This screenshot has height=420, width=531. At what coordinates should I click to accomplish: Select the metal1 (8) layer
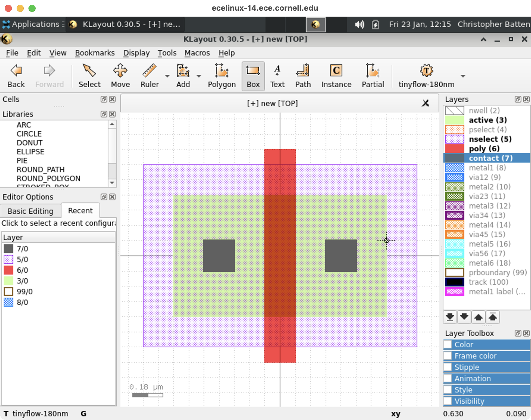(x=487, y=168)
